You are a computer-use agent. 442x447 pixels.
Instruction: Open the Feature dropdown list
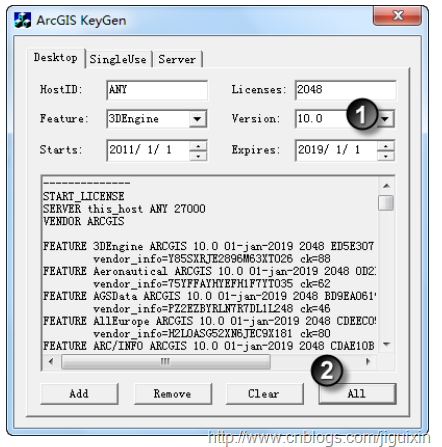tap(197, 119)
